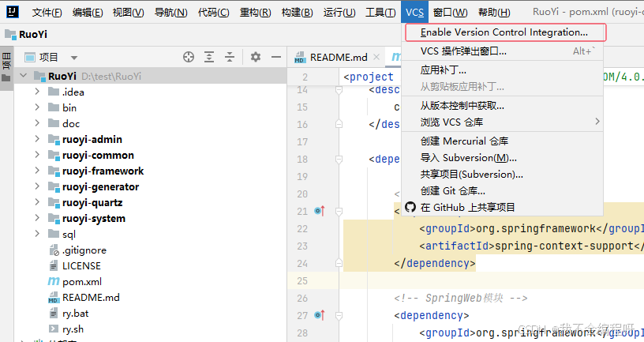
Task: Click the locate file crosshair icon
Action: click(189, 57)
